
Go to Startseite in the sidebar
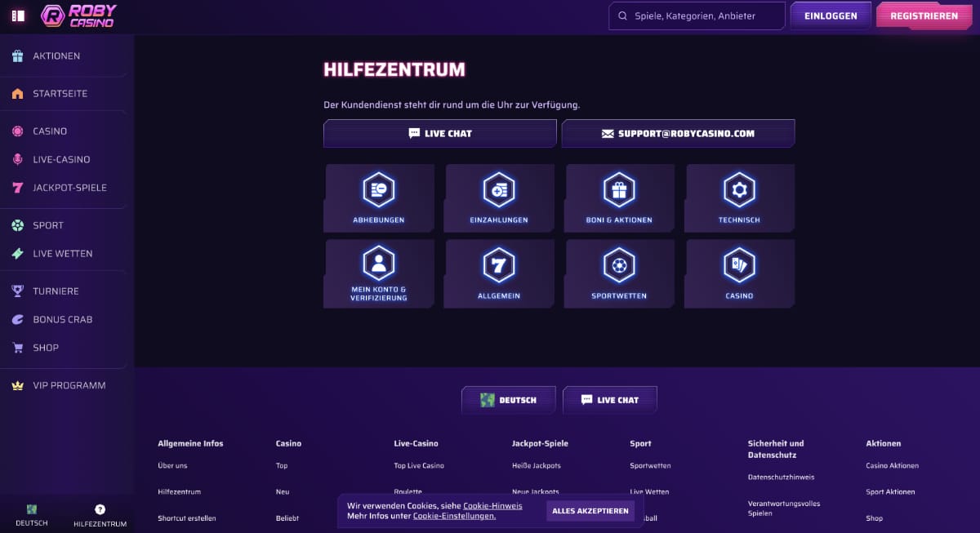60,94
